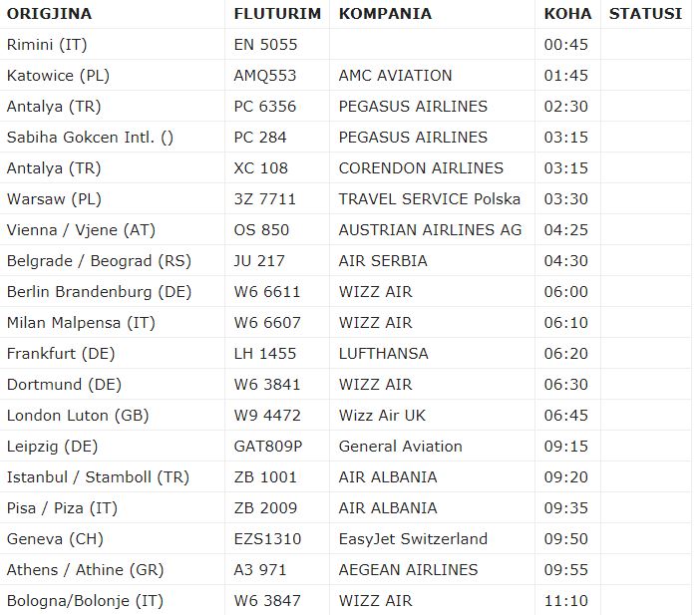Select the Sabiha Gokcen Intl. row
Screen dimensions: 700x615
pyautogui.click(x=346, y=137)
